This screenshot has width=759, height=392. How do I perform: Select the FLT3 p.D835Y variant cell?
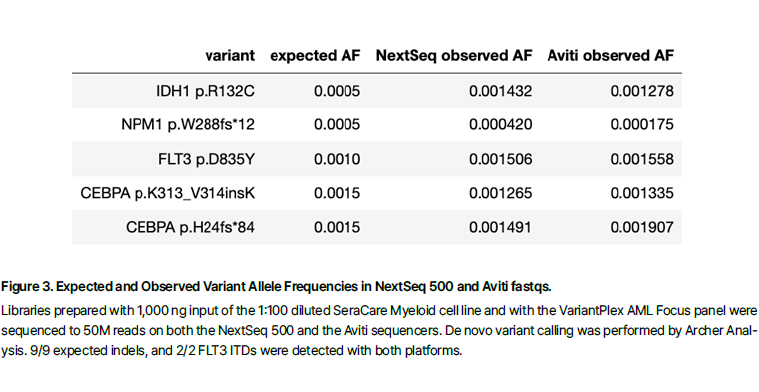206,159
